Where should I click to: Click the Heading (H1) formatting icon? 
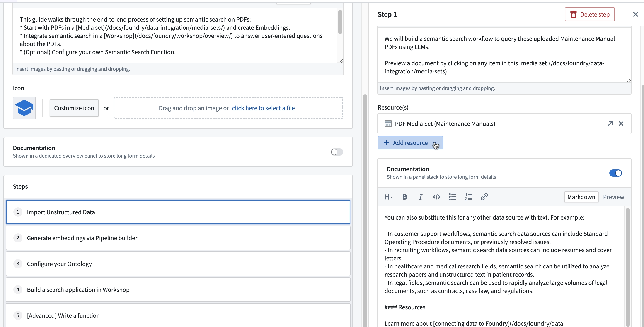coord(389,197)
